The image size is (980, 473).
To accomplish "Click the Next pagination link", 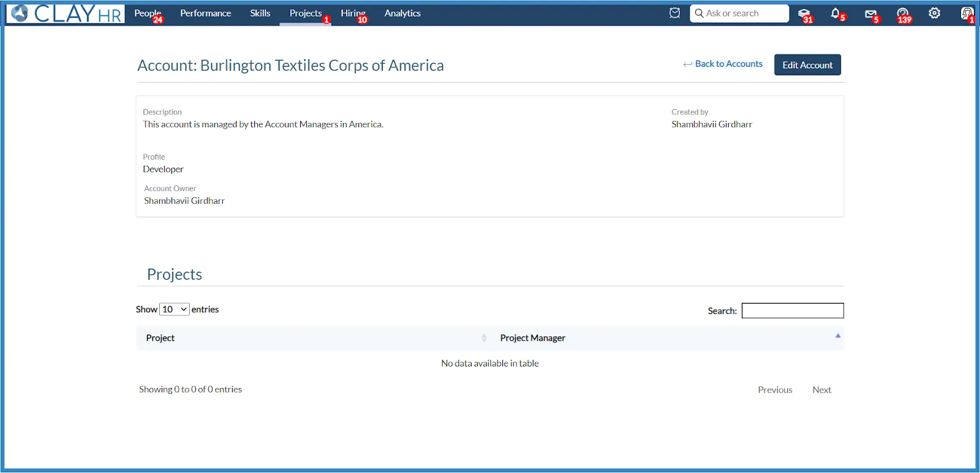I will click(821, 390).
